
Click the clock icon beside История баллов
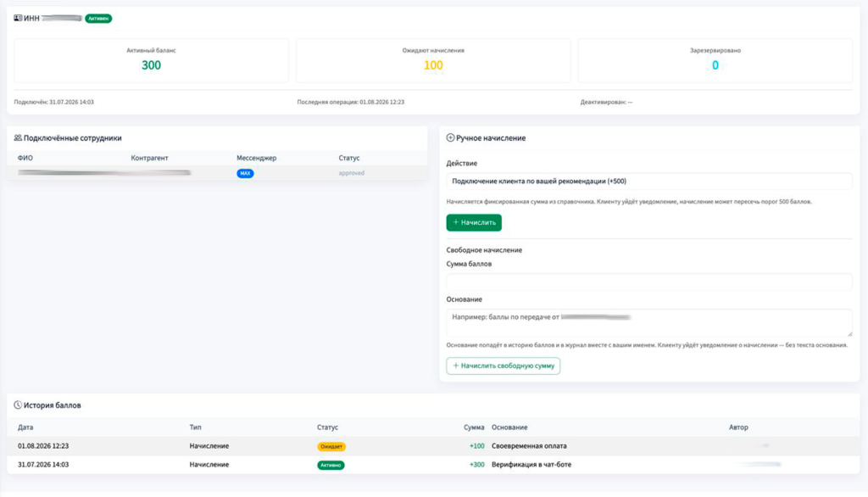coord(18,405)
